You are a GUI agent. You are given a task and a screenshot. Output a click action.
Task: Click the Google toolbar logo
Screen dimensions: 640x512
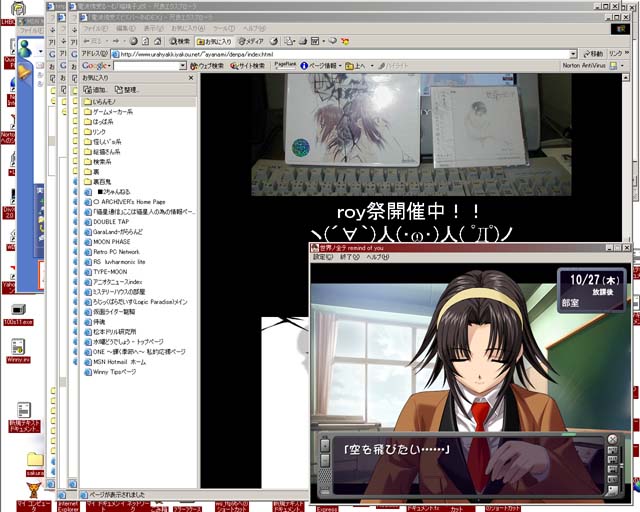94,66
